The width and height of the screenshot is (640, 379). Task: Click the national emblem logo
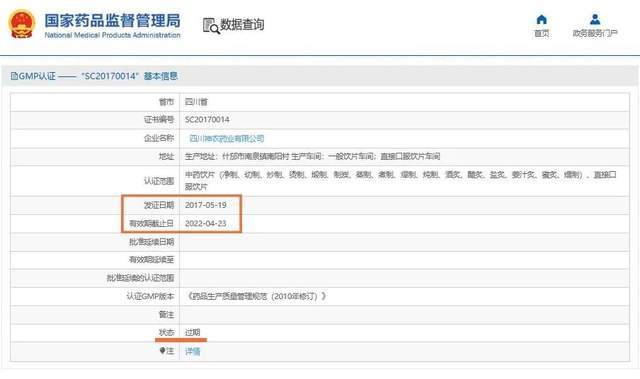(x=22, y=24)
